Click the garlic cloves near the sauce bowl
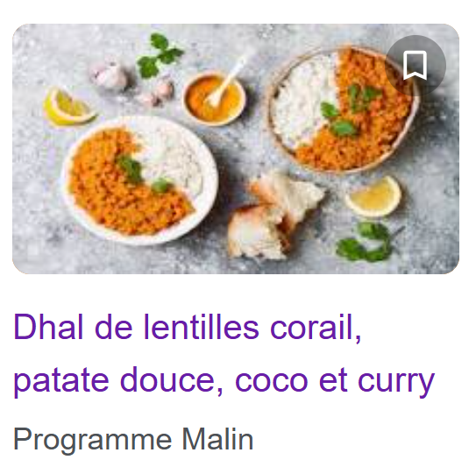Screen dimensions: 476x474 click(x=158, y=93)
